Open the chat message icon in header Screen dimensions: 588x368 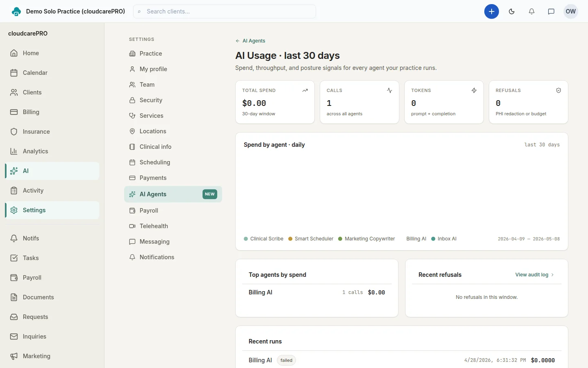point(551,11)
